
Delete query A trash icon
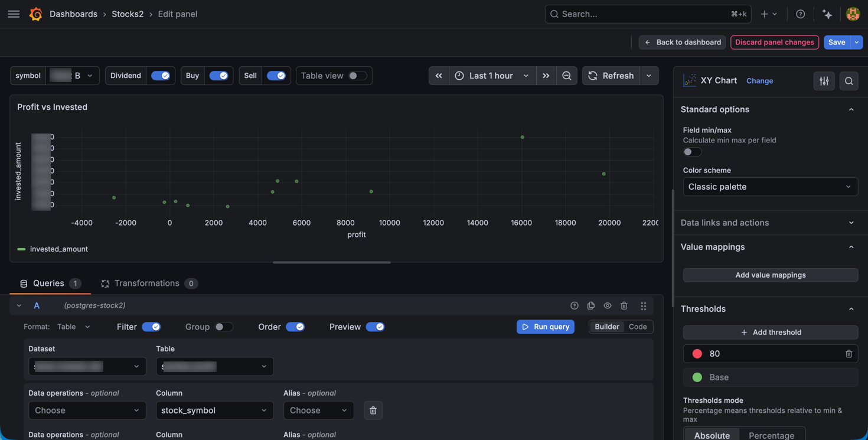coord(624,305)
